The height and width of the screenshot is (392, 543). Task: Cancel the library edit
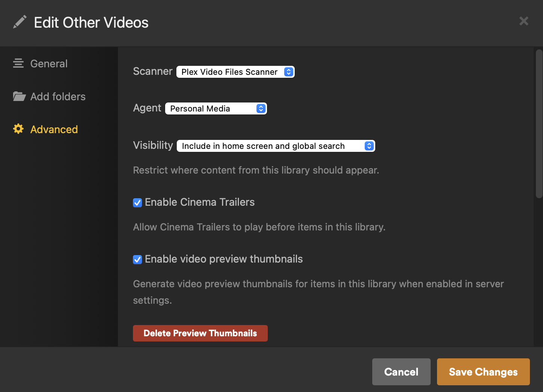(x=401, y=372)
